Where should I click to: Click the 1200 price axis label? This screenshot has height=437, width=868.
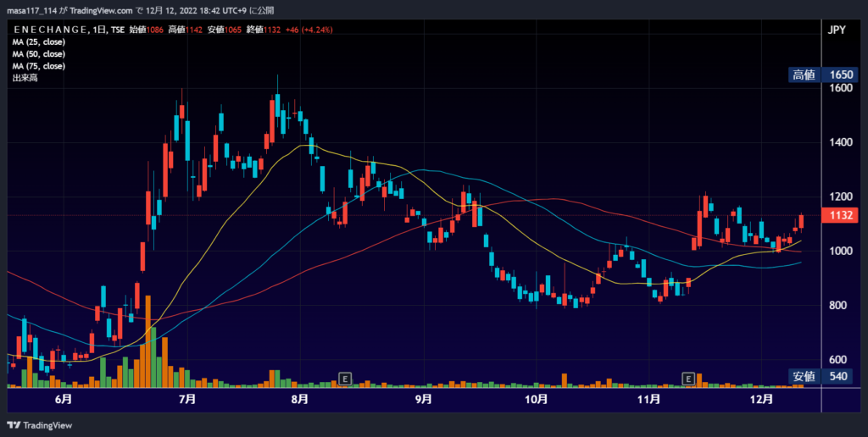coord(840,197)
